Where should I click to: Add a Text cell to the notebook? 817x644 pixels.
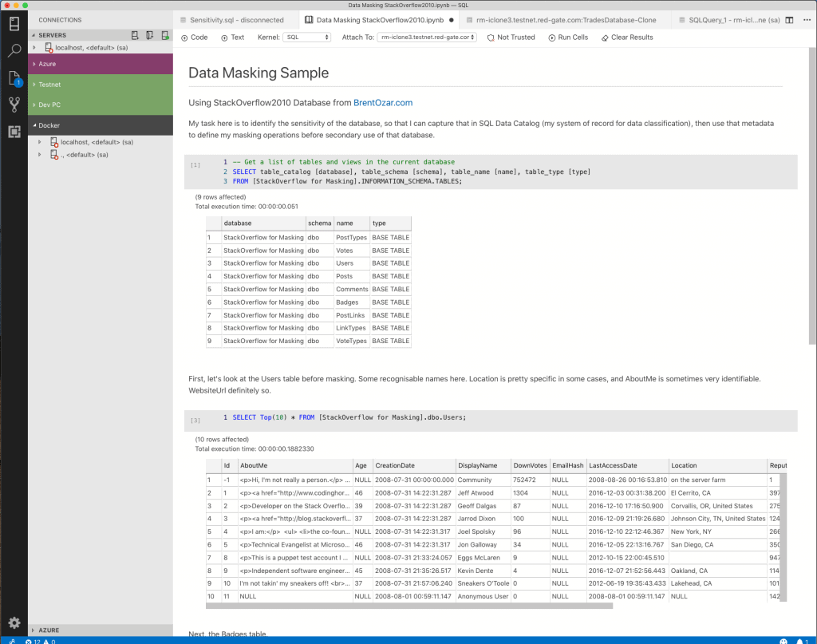[232, 38]
